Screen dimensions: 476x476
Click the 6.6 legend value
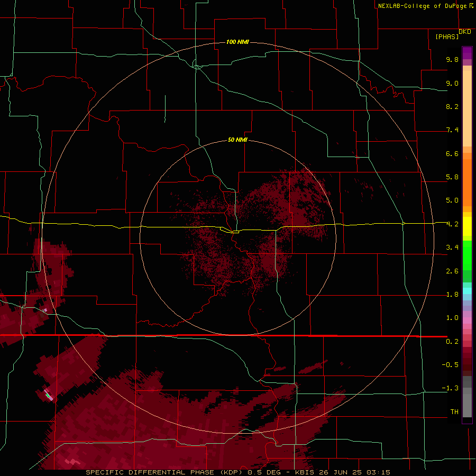point(452,153)
